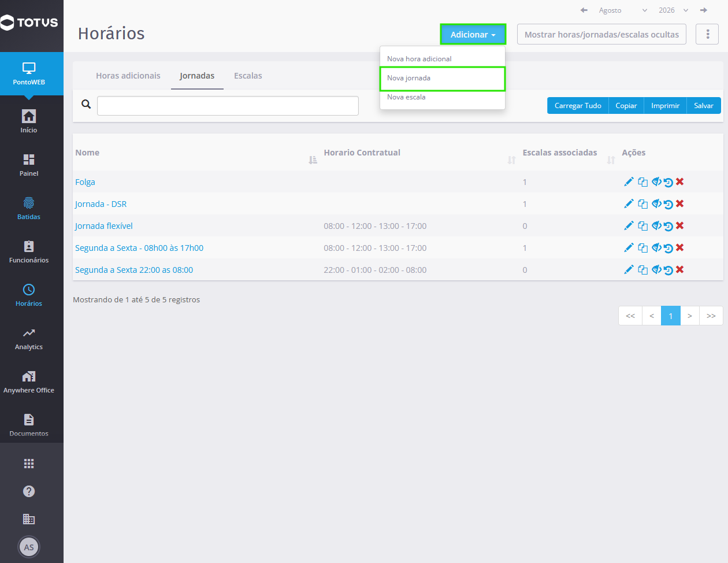Screen dimensions: 728x563
Task: Switch to Jornadas tab
Action: click(197, 76)
